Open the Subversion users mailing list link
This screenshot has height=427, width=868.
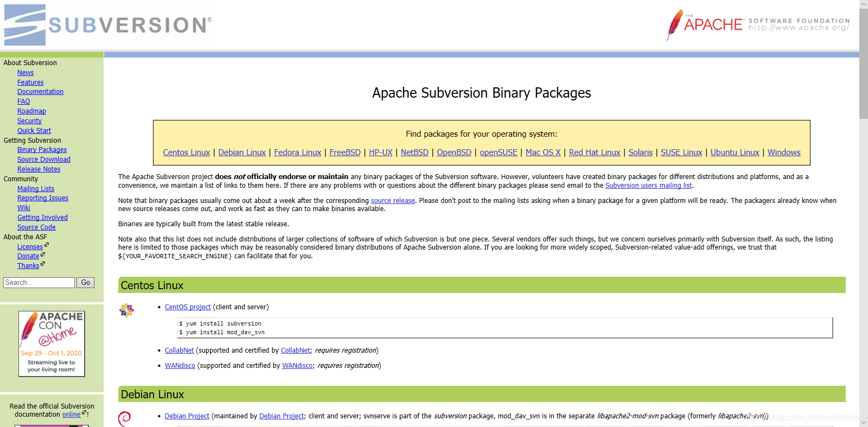coord(649,186)
